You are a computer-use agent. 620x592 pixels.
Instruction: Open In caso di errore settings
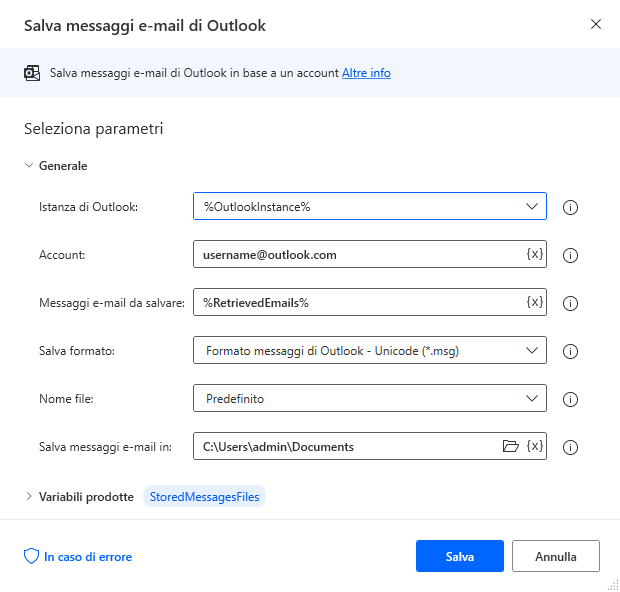(x=88, y=557)
